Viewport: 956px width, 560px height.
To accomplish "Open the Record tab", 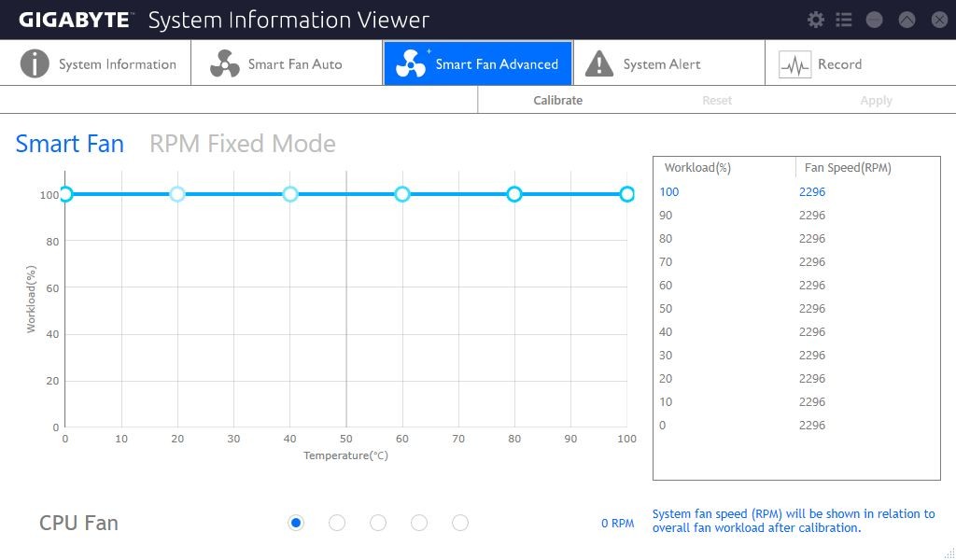I will (860, 63).
